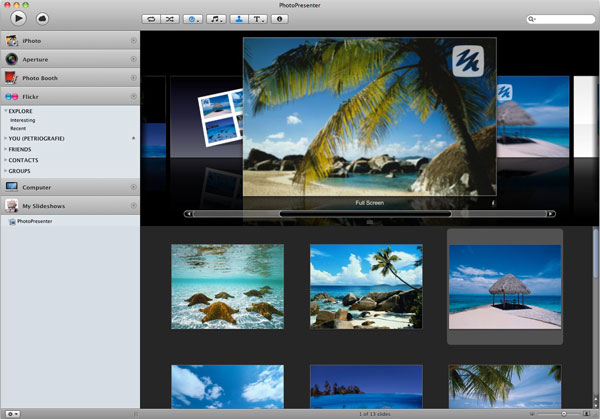This screenshot has height=419, width=600.
Task: Click the thumbnail size slider at bottom right
Action: point(563,413)
